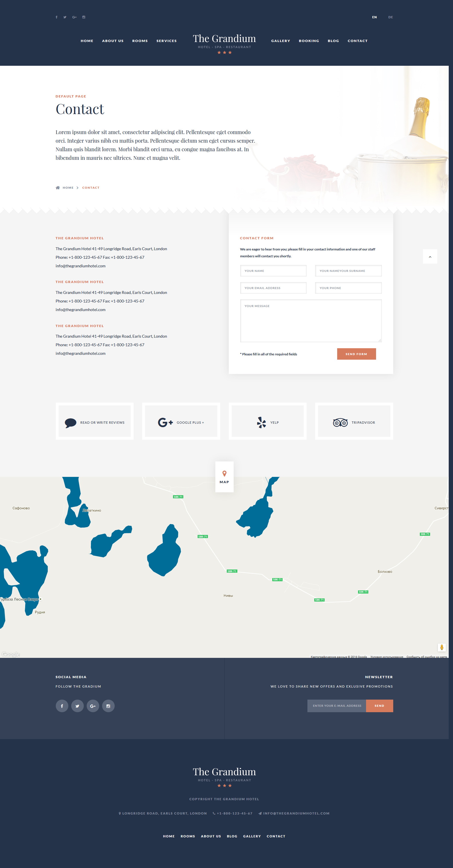The image size is (453, 868).
Task: Click the Болхово map label
Action: point(385,572)
